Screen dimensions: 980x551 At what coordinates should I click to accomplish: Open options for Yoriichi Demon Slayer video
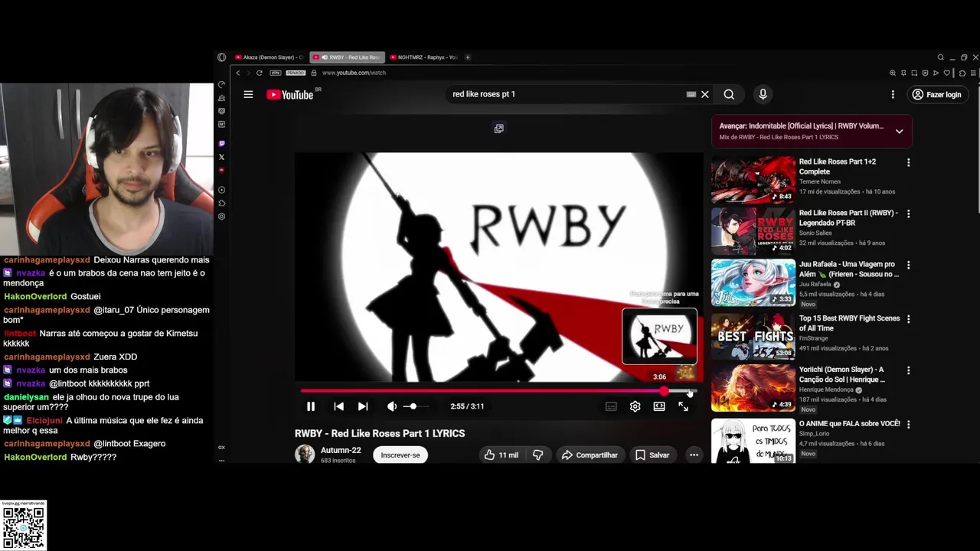[908, 370]
